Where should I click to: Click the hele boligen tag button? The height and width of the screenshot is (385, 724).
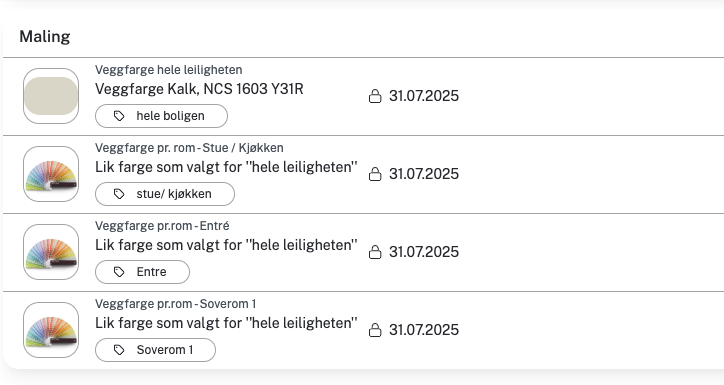point(161,116)
